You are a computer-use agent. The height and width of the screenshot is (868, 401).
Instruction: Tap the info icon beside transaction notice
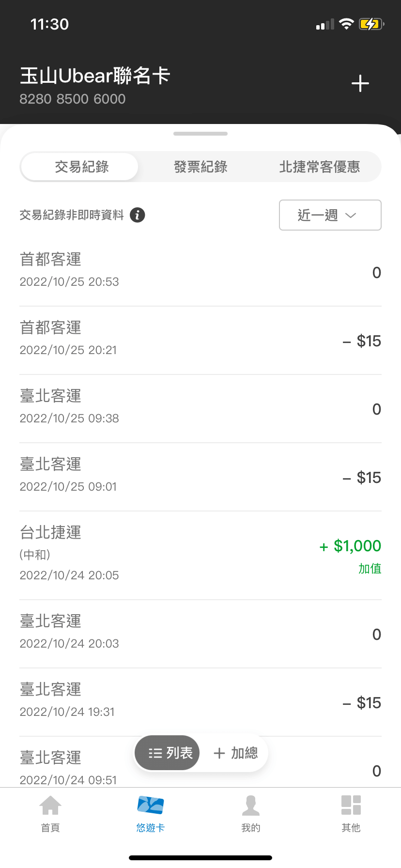pos(138,215)
